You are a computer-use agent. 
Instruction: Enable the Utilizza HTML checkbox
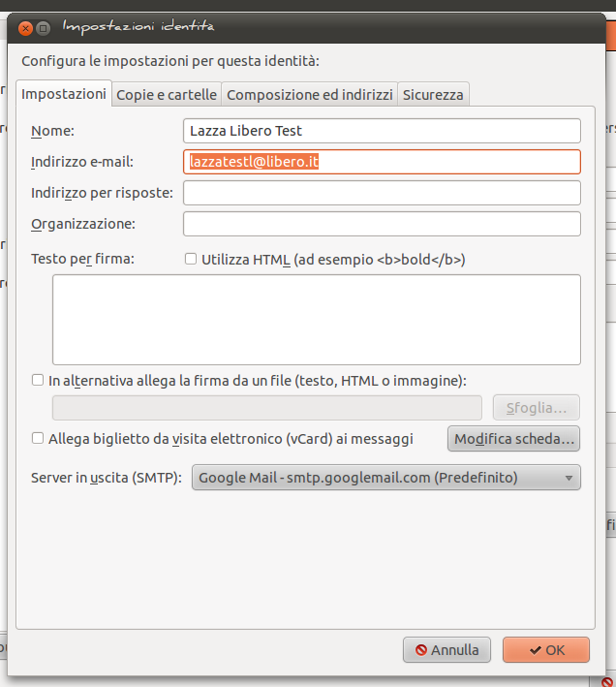(191, 259)
